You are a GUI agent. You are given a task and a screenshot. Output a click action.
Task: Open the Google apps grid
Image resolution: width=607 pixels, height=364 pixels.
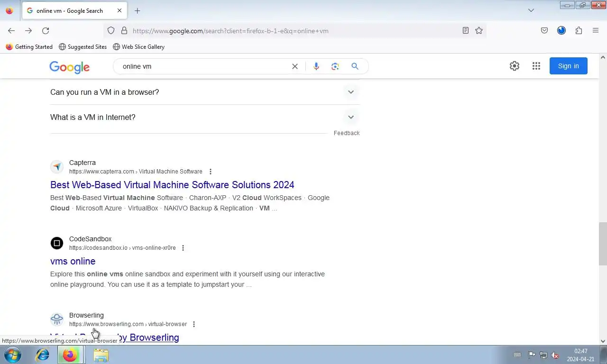(x=536, y=66)
